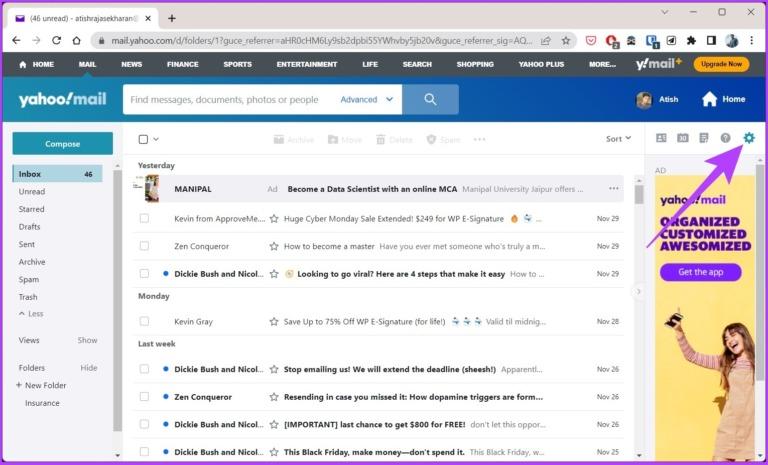The height and width of the screenshot is (465, 768).
Task: Check the This Black Friday email checkbox
Action: (x=144, y=451)
